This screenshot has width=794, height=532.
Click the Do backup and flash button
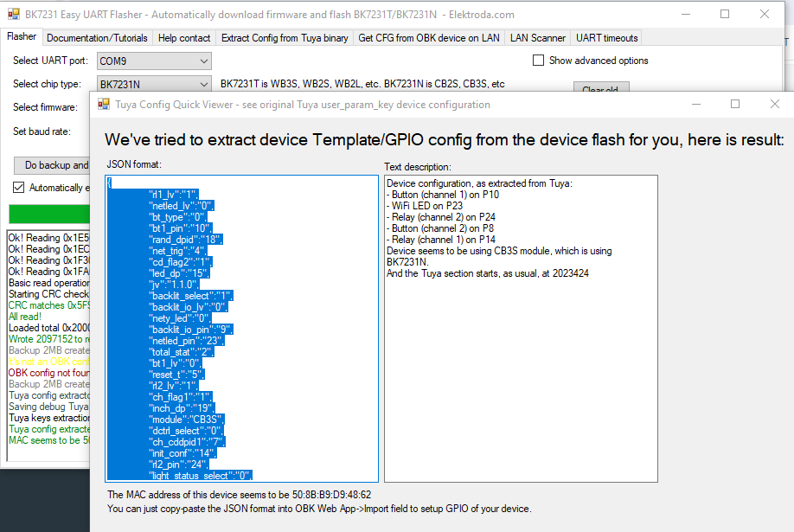(x=52, y=165)
